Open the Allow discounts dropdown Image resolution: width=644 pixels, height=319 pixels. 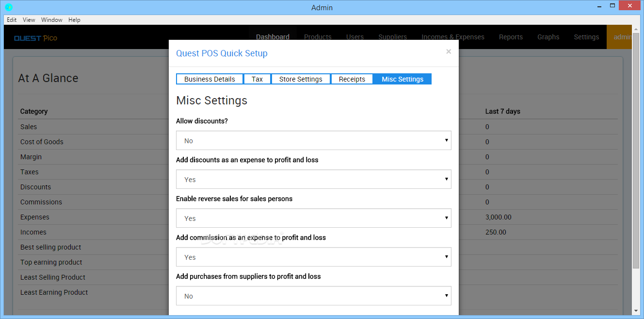click(x=314, y=140)
